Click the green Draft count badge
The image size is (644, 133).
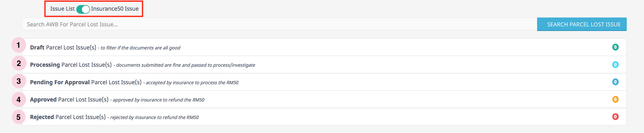pyautogui.click(x=615, y=47)
